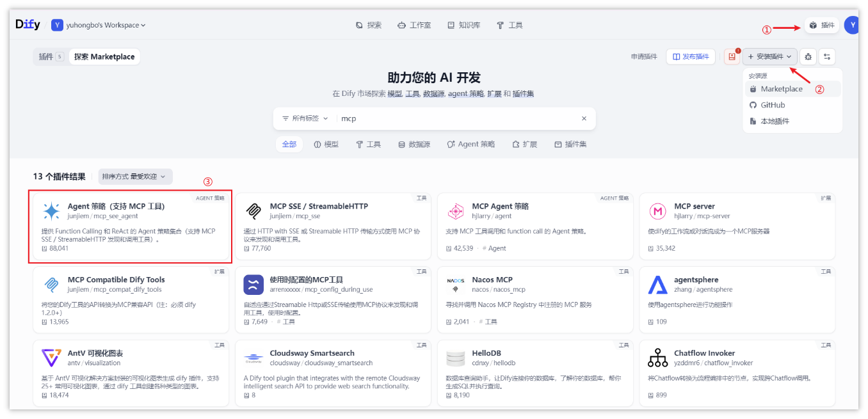The width and height of the screenshot is (868, 419).
Task: Open the Nacos MCP plugin title
Action: [492, 280]
